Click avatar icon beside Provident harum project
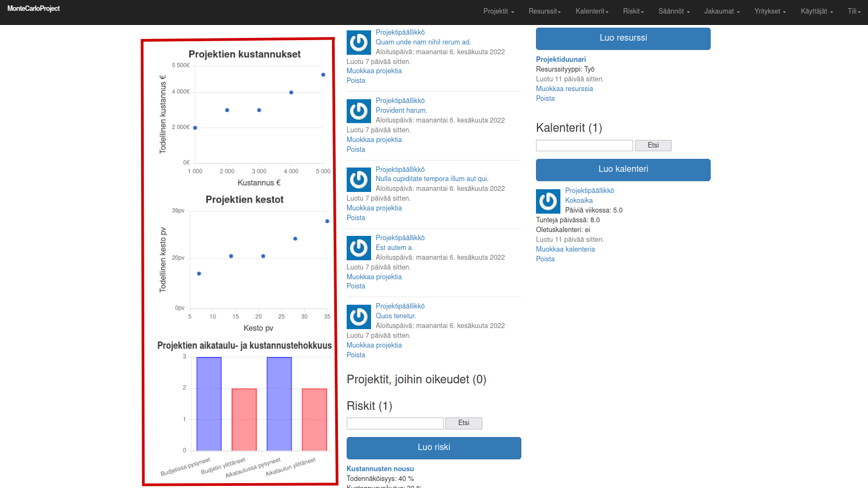The height and width of the screenshot is (488, 868). 359,111
